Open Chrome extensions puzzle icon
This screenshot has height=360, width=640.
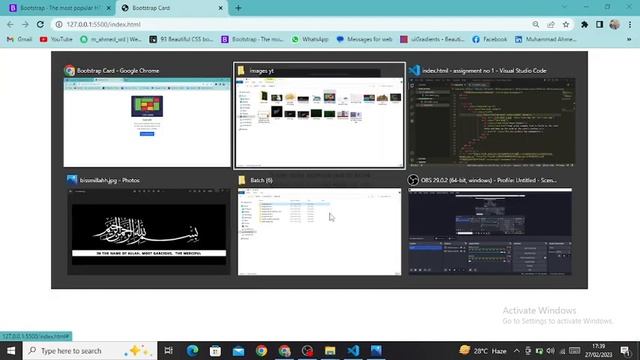[x=584, y=24]
